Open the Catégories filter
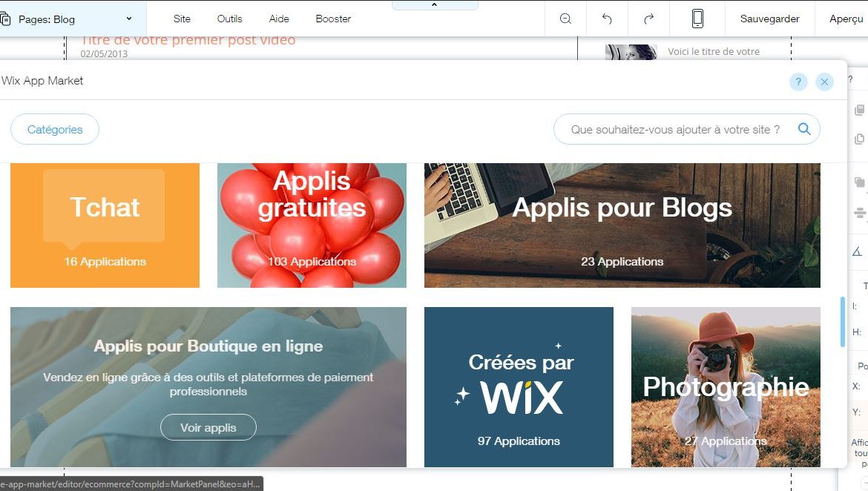 click(x=55, y=130)
